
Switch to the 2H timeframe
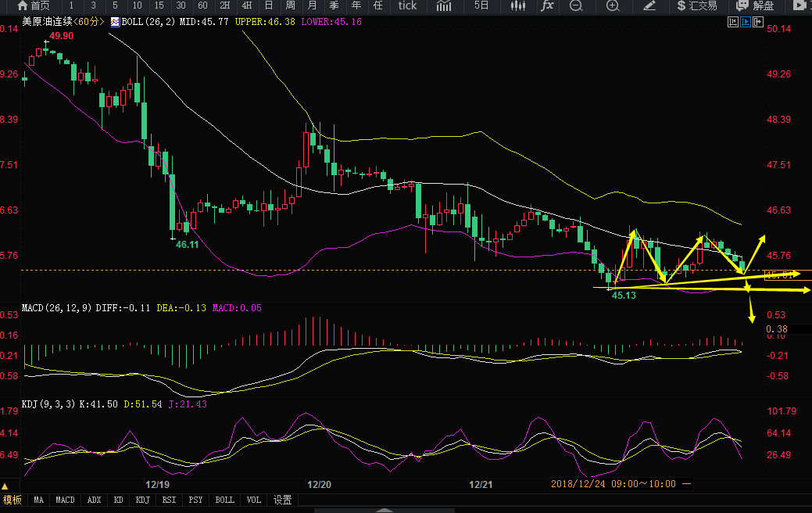coord(225,5)
